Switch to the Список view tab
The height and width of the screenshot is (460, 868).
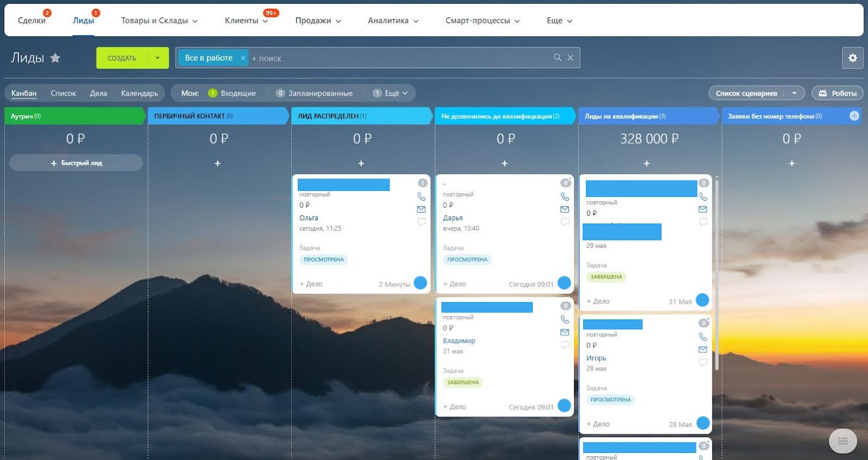pyautogui.click(x=63, y=93)
